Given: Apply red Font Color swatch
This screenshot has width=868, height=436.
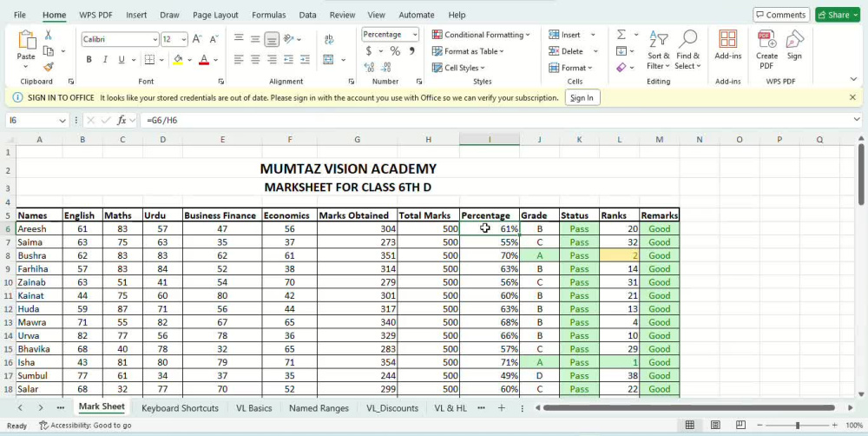Looking at the screenshot, I should tap(204, 59).
